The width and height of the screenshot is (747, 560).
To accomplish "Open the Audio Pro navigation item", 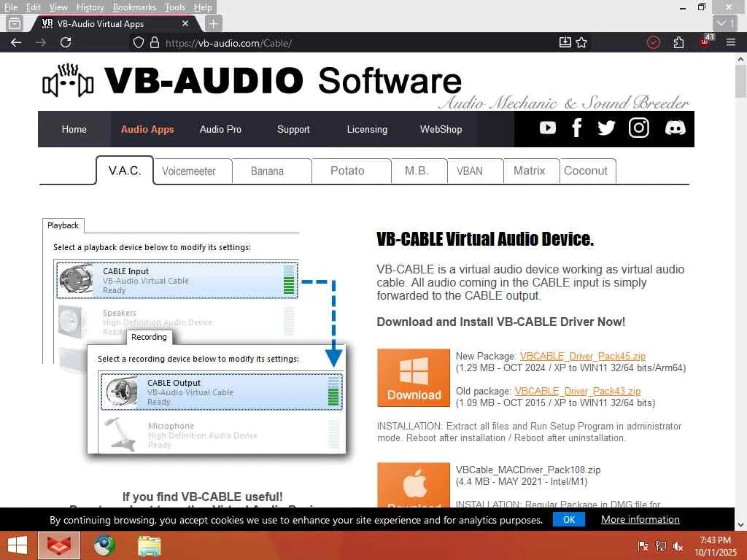I will coord(220,129).
